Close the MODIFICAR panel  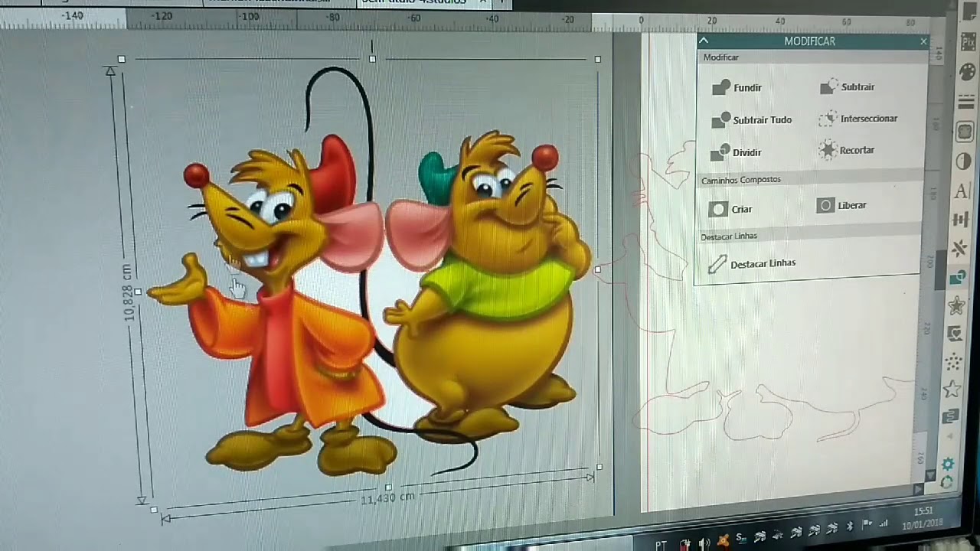(923, 41)
